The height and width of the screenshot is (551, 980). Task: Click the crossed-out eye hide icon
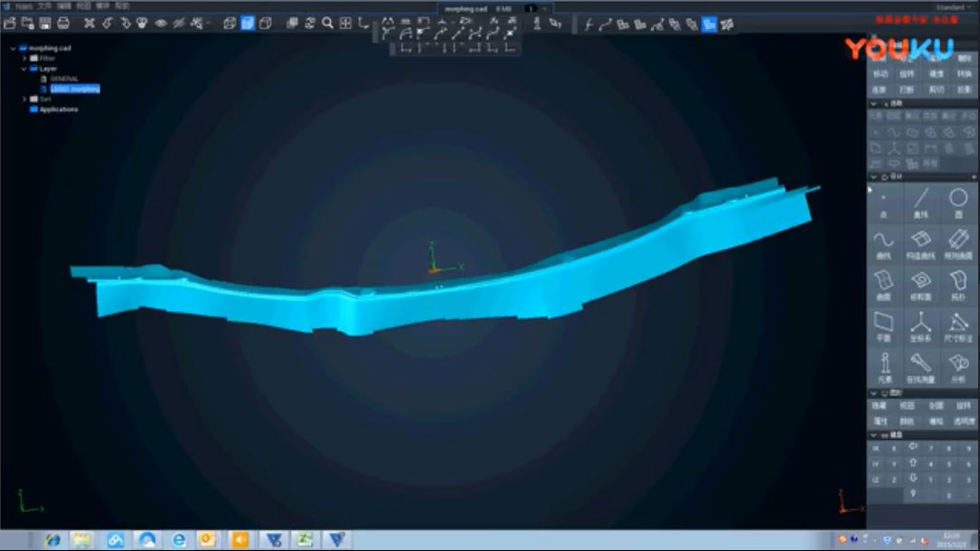tap(179, 24)
